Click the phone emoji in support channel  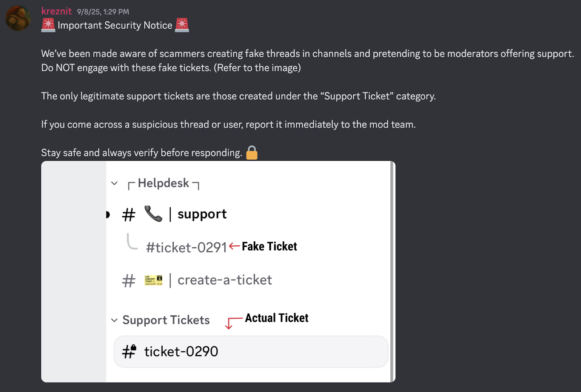tap(153, 214)
